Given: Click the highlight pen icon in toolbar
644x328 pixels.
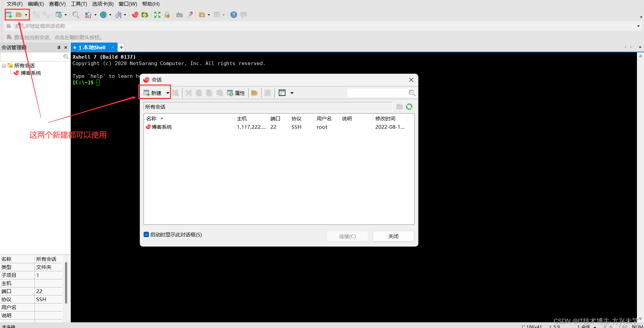Looking at the screenshot, I should pyautogui.click(x=190, y=15).
